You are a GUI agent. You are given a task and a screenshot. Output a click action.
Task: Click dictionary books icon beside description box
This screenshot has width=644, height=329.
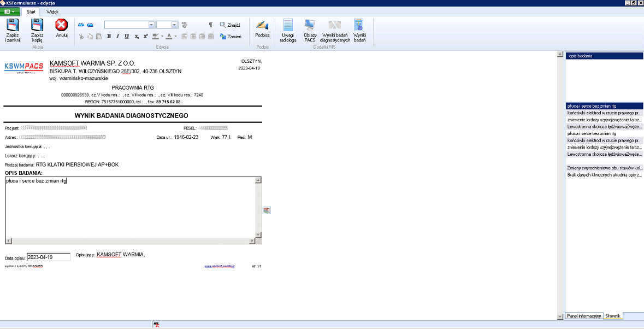267,210
